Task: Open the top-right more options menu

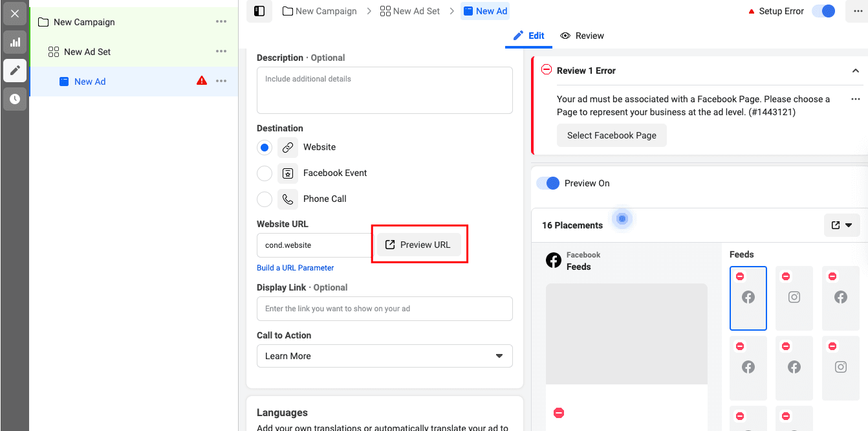Action: 856,11
